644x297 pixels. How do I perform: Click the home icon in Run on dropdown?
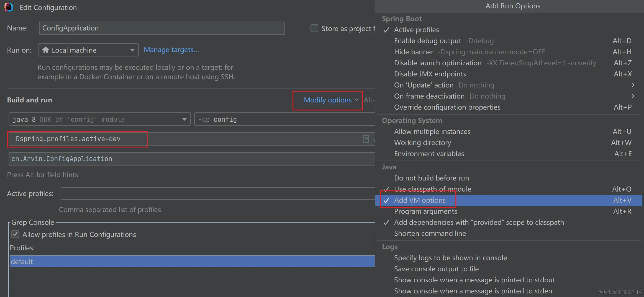pos(46,50)
